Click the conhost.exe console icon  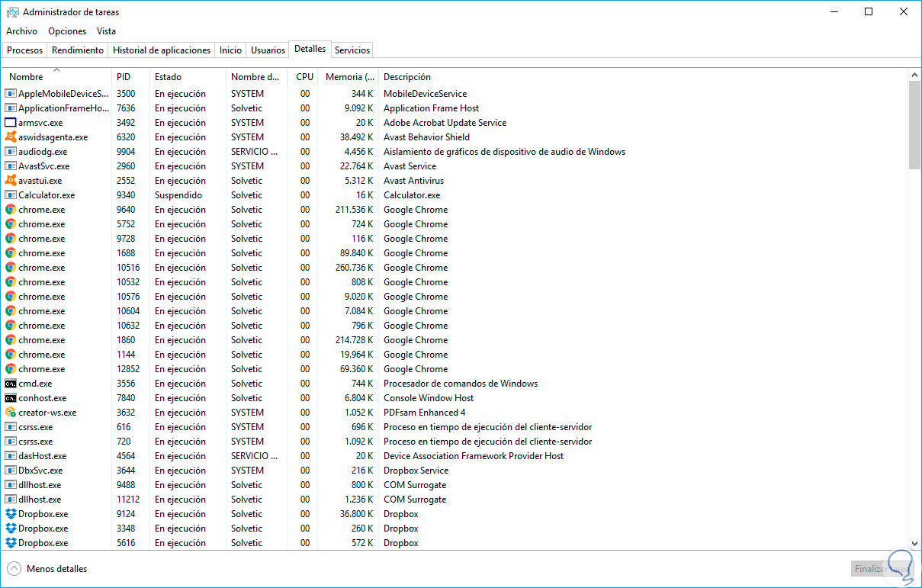point(11,398)
